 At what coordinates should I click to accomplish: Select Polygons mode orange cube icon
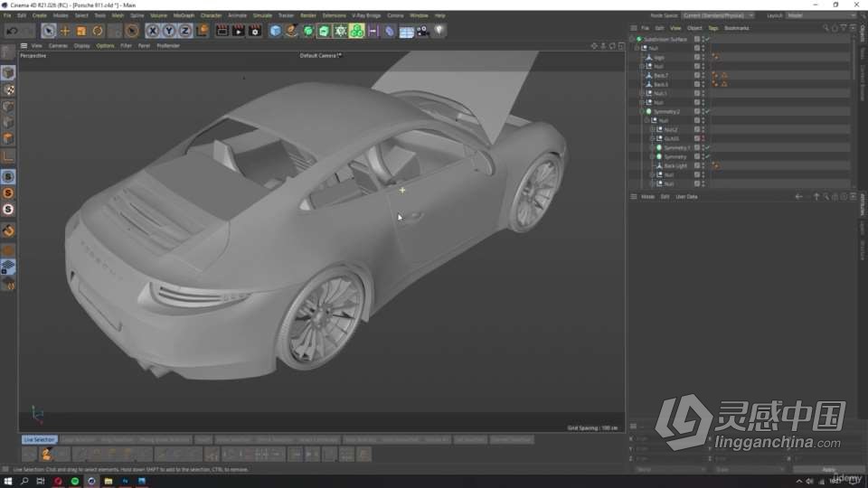(x=8, y=138)
